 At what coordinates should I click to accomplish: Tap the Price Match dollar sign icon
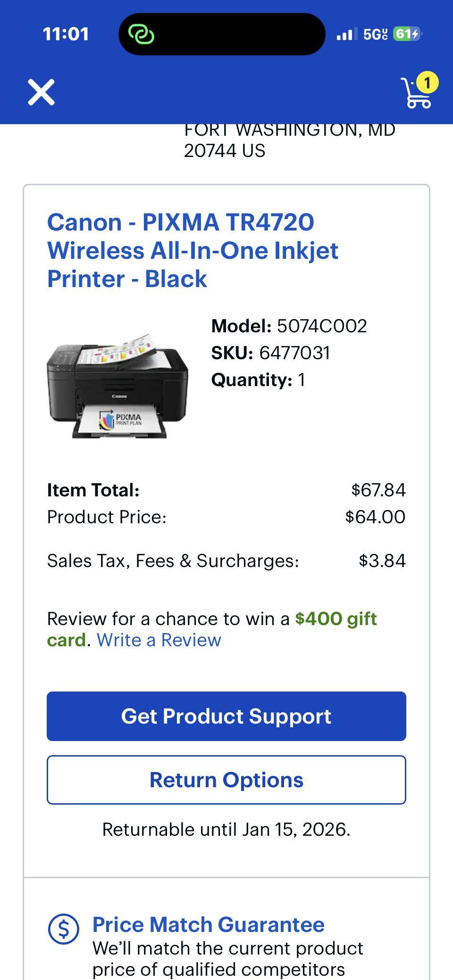coord(63,929)
